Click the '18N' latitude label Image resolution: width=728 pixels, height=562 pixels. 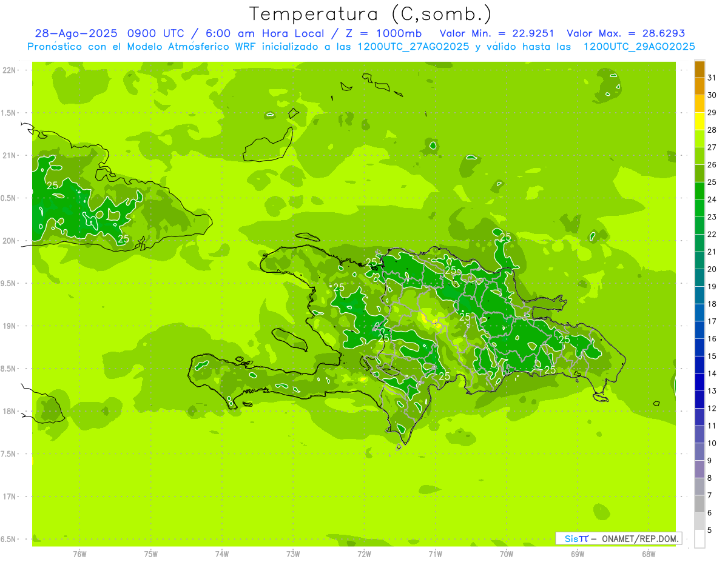[10, 411]
